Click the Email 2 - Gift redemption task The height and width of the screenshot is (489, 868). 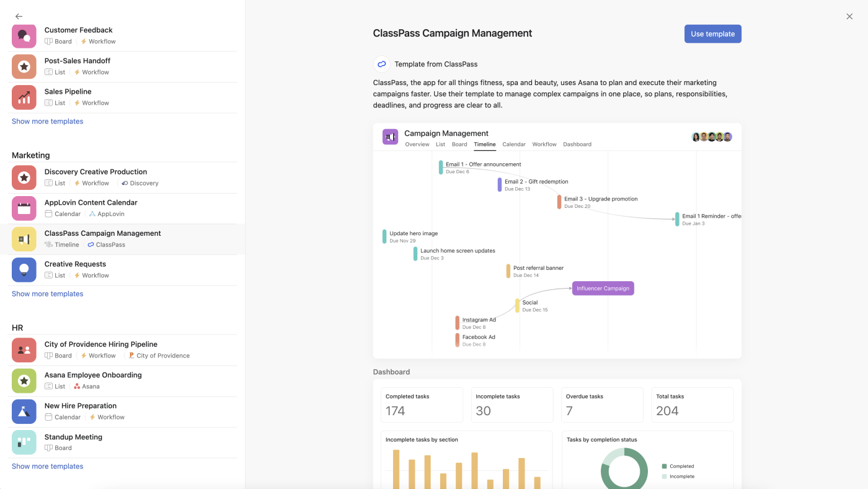(533, 185)
